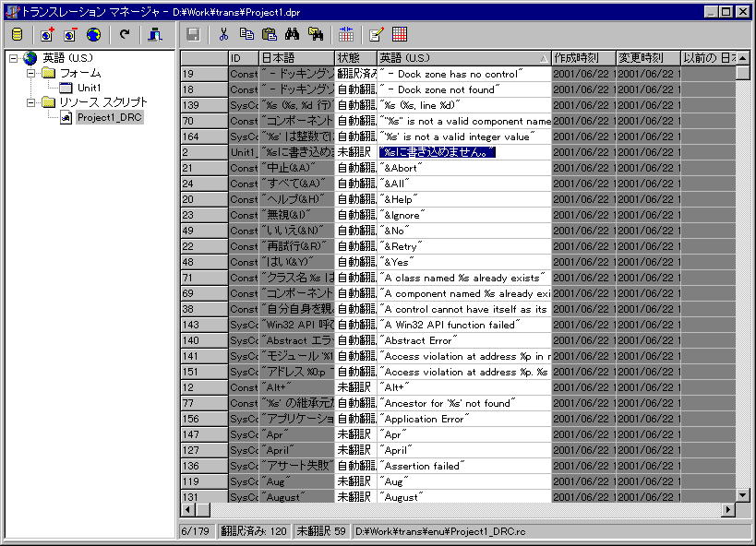
Task: Click the 翻訳済み: 120 status bar panel
Action: 254,531
